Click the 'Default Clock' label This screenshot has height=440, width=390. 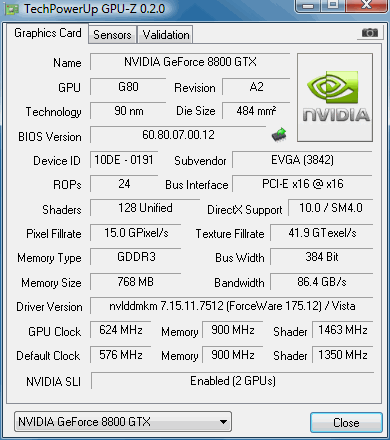(x=48, y=356)
